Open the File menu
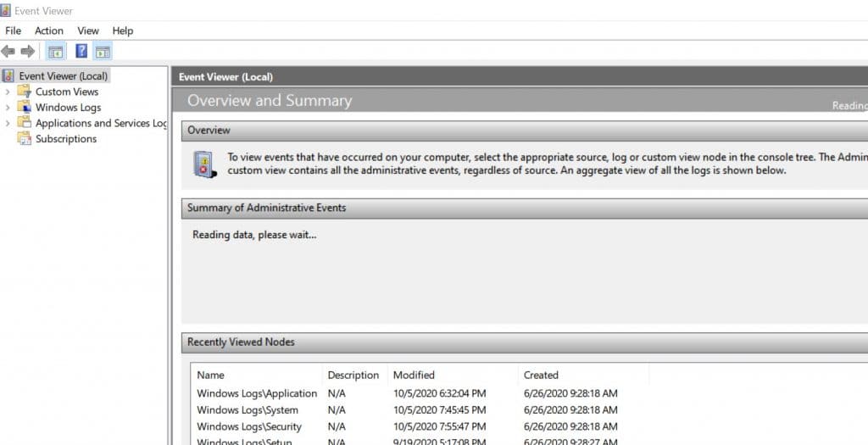Screen dimensions: 868x445 tap(14, 31)
